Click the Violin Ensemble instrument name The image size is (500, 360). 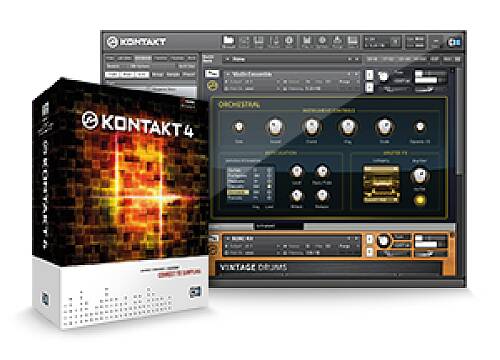252,74
